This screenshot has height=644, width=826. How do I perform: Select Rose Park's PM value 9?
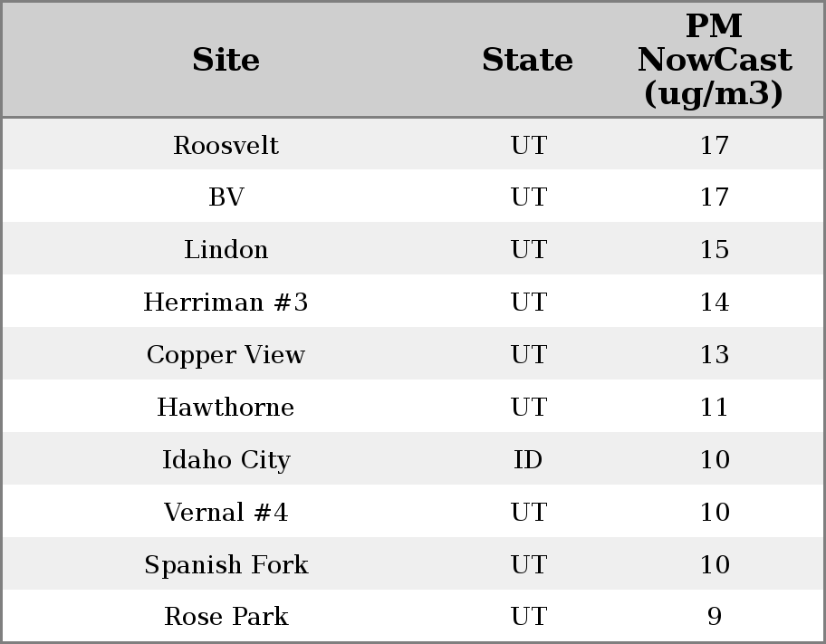pyautogui.click(x=714, y=617)
